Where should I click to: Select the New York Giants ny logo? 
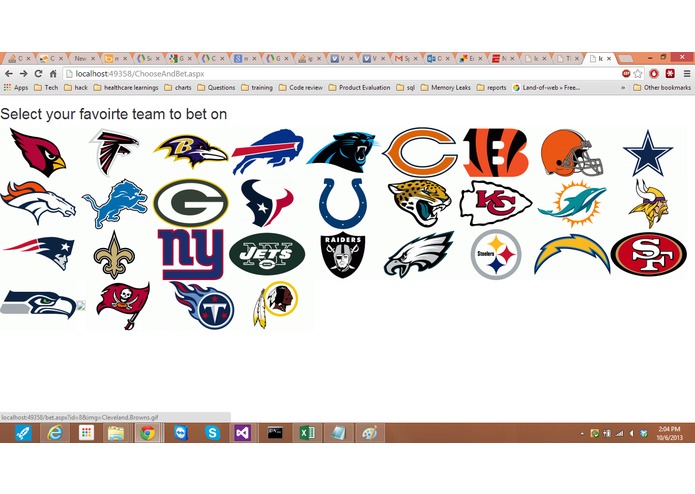(191, 254)
